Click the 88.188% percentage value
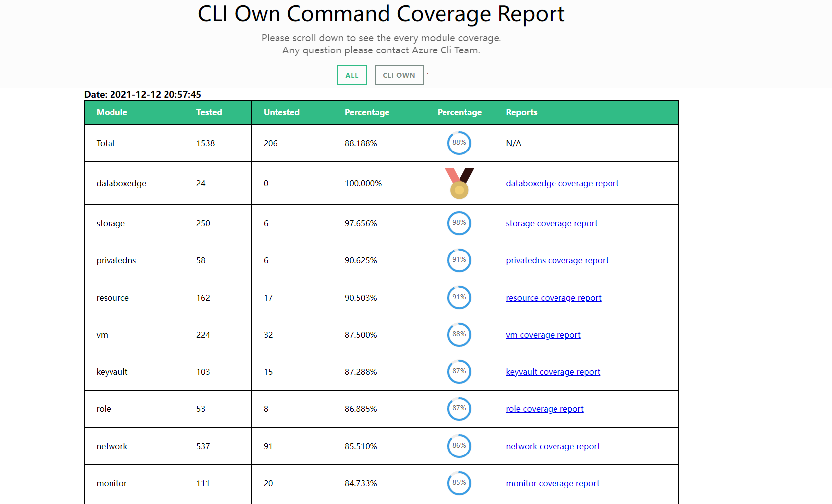The width and height of the screenshot is (832, 504). tap(361, 143)
